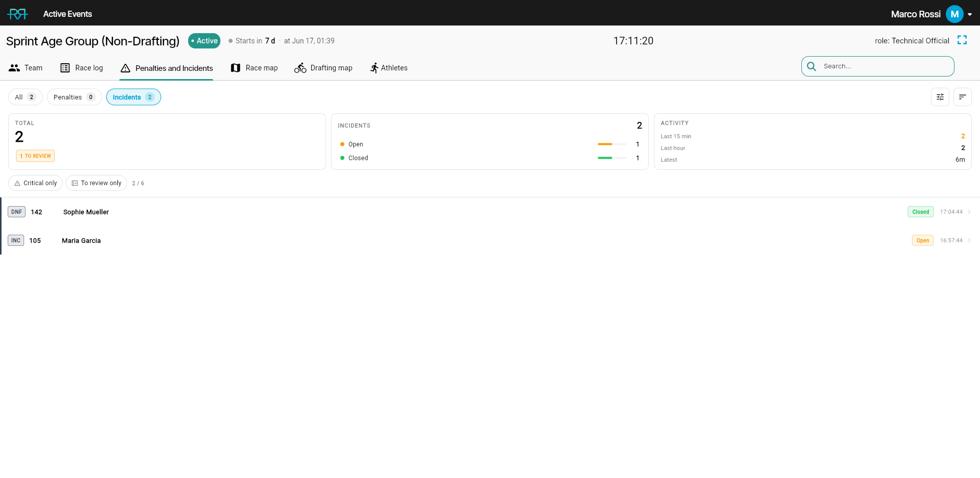Open the sort options icon
The height and width of the screenshot is (478, 980).
963,97
